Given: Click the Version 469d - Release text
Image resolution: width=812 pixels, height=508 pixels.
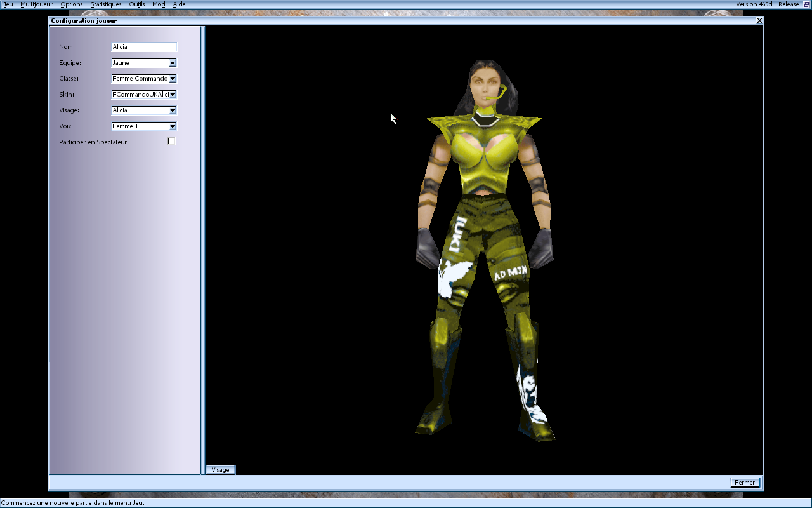Looking at the screenshot, I should (768, 4).
